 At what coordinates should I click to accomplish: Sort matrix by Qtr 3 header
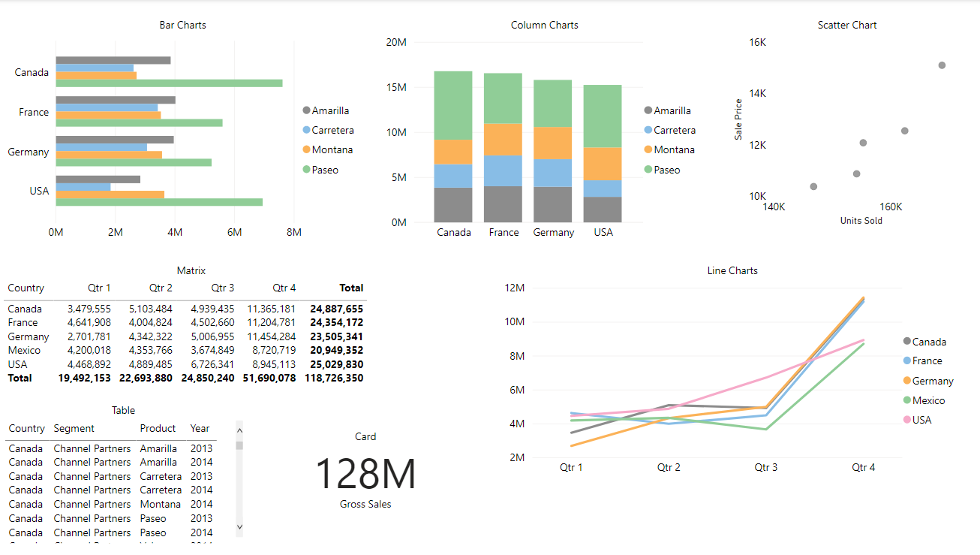[x=222, y=288]
